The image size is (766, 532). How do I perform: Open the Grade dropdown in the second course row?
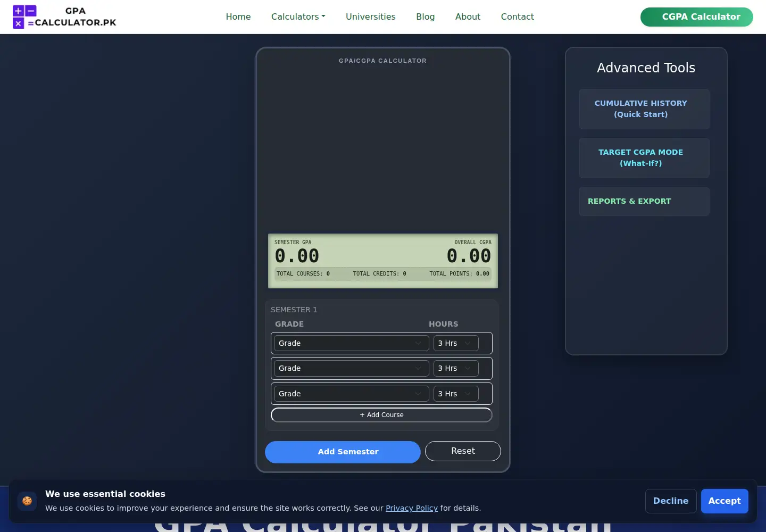[x=352, y=368]
